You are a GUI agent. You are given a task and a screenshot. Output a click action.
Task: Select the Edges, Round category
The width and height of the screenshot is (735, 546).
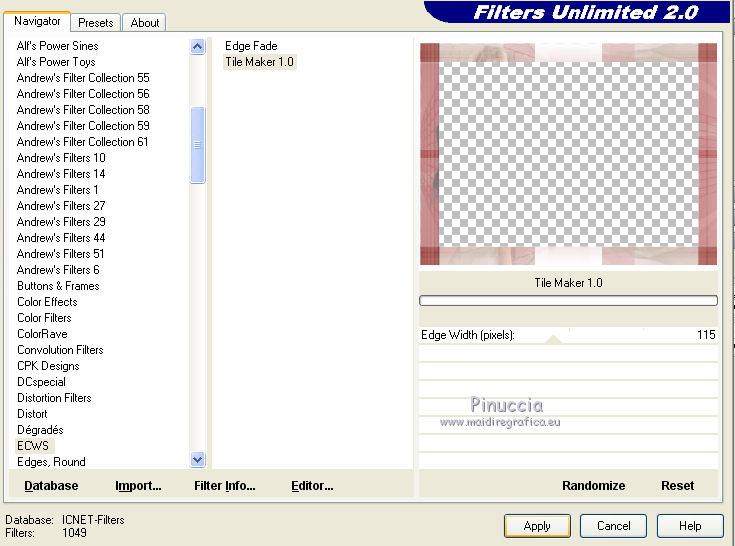click(x=51, y=462)
